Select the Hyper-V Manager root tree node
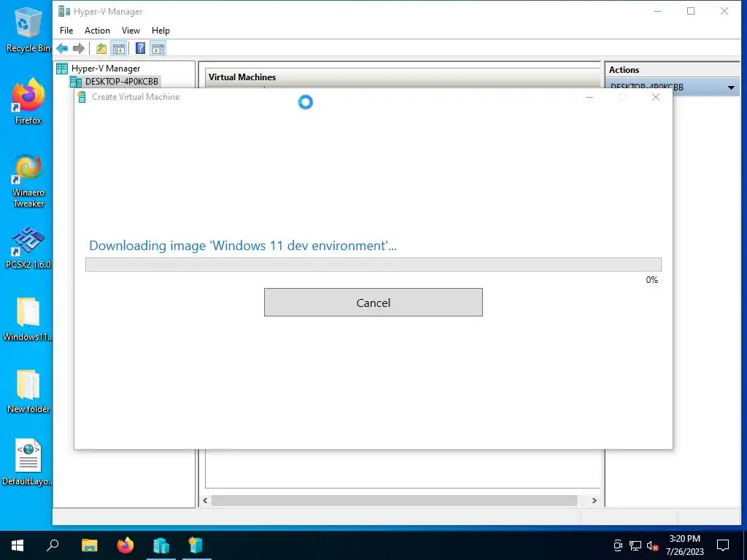Screen dimensions: 747x560 click(98, 69)
